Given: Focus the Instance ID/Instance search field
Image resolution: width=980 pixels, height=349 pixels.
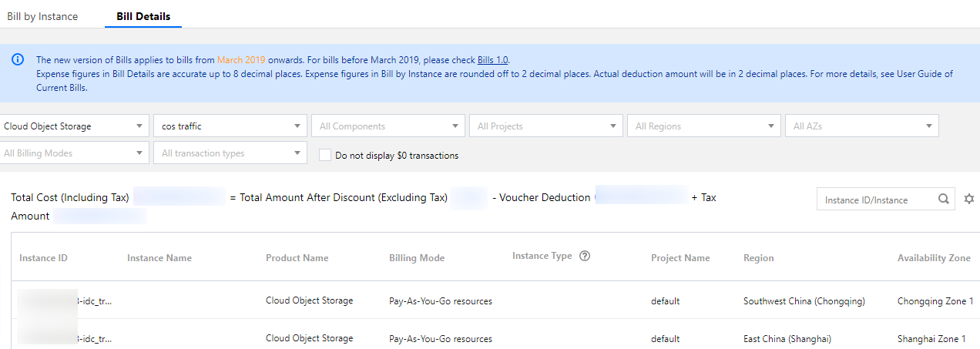Looking at the screenshot, I should pyautogui.click(x=877, y=200).
